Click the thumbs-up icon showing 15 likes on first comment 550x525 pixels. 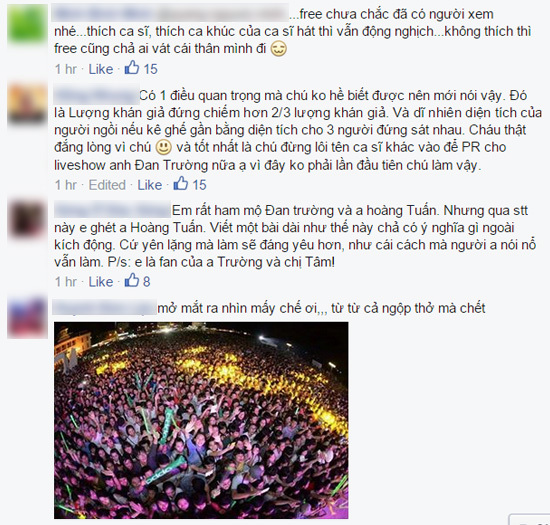click(132, 67)
